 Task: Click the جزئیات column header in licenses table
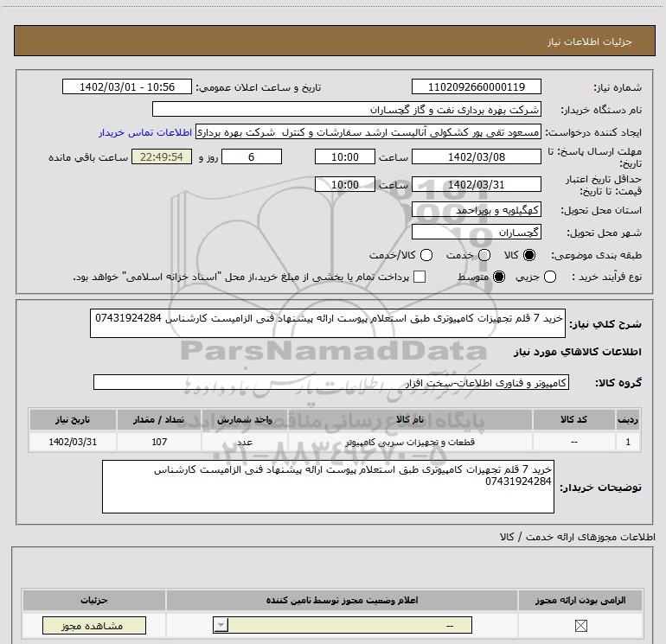[94, 600]
